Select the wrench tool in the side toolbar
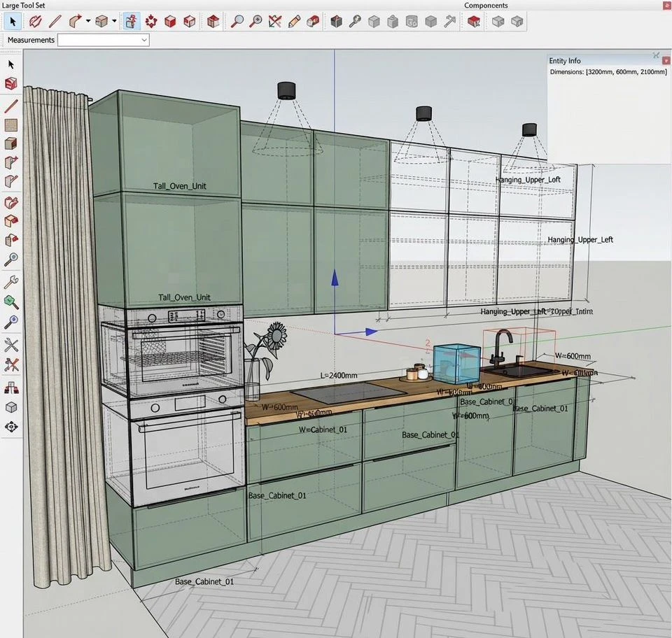This screenshot has height=638, width=672. point(11,282)
